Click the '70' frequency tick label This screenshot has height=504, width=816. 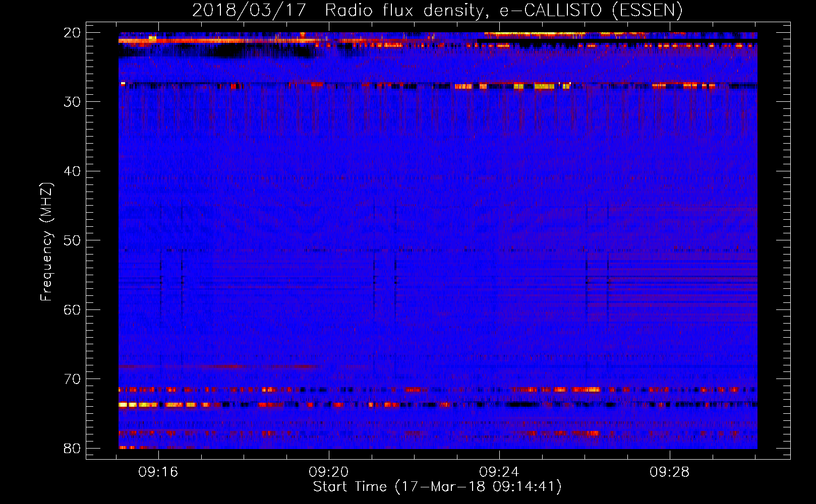72,379
